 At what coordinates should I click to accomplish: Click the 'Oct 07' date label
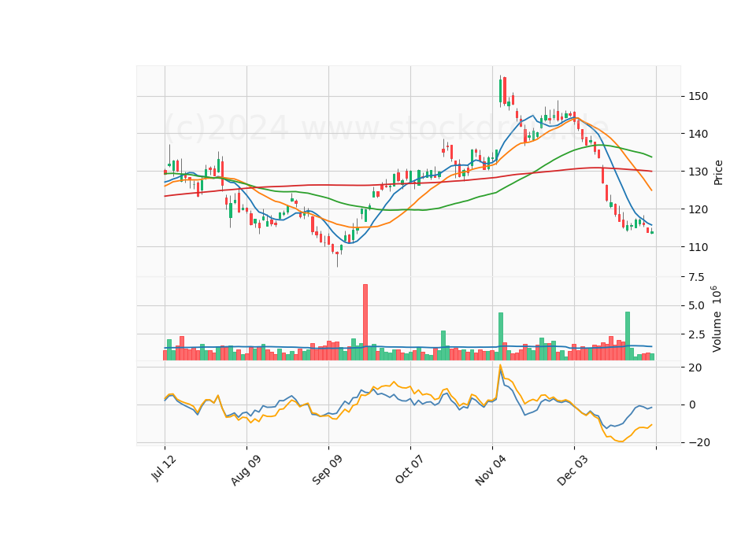(x=409, y=469)
